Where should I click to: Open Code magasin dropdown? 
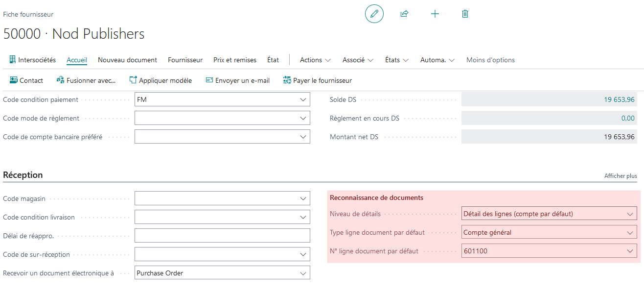(303, 198)
